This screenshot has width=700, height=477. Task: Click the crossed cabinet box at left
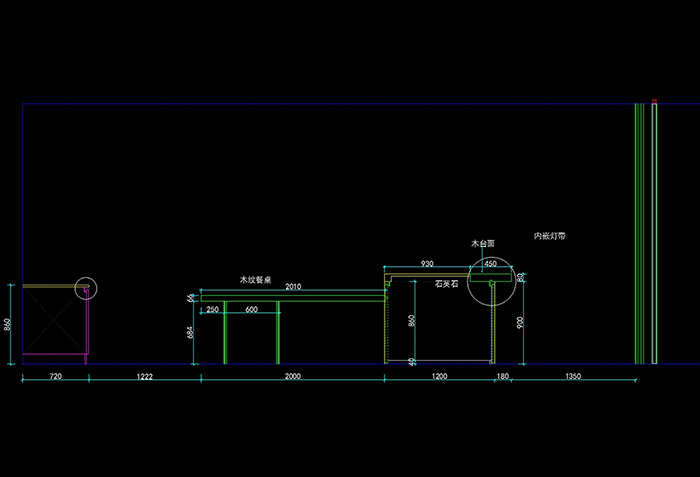52,320
